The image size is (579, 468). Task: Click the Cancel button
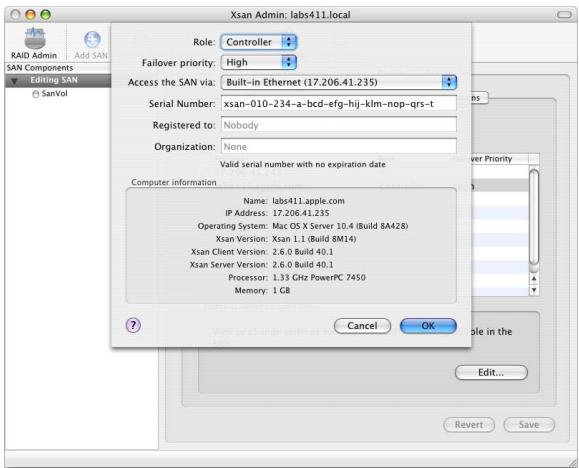(x=362, y=326)
